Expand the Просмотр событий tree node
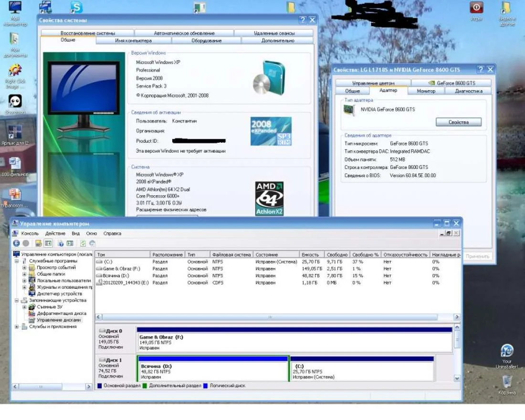Screen dimensions: 525x420 click(24, 268)
